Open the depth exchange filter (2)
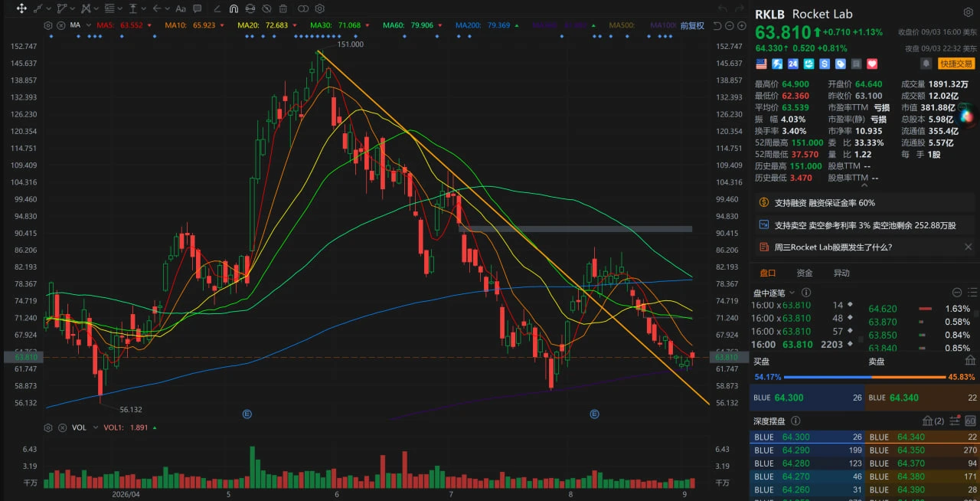The height and width of the screenshot is (501, 980). pos(933,421)
